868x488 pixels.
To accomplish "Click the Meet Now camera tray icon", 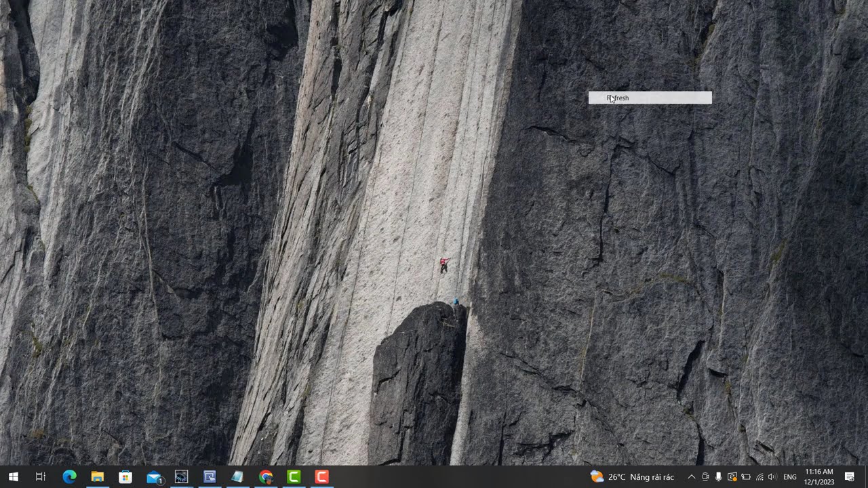I will tap(705, 477).
